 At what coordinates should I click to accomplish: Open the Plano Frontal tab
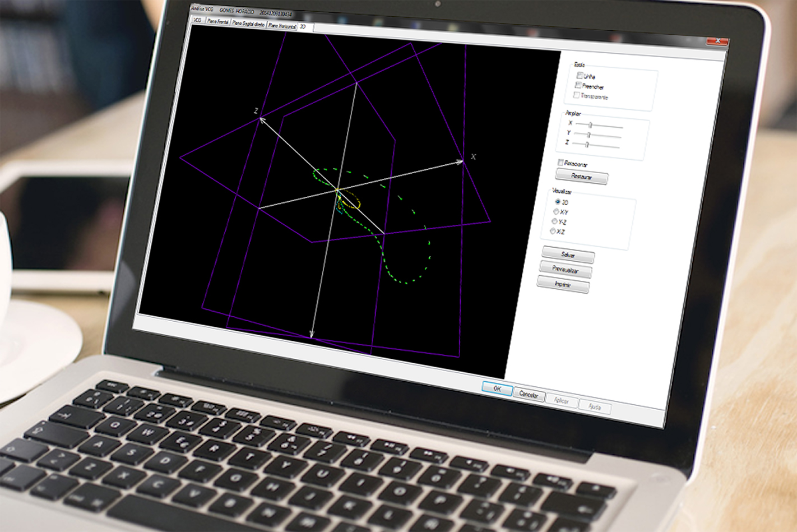(x=217, y=21)
